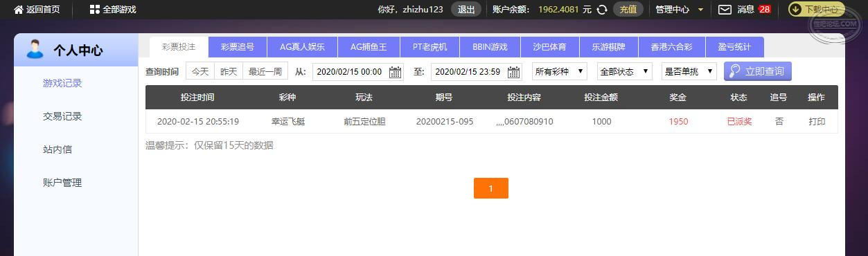Click the user avatar icon in 个人中心

[x=35, y=49]
